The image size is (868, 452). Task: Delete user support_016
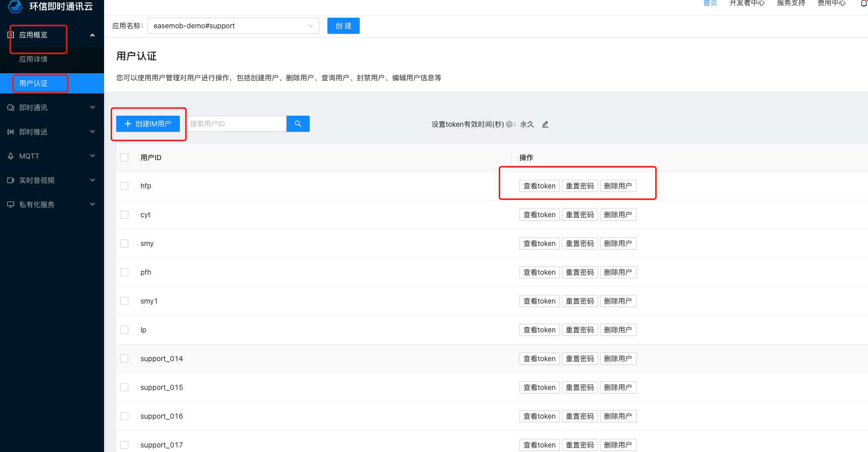[618, 416]
